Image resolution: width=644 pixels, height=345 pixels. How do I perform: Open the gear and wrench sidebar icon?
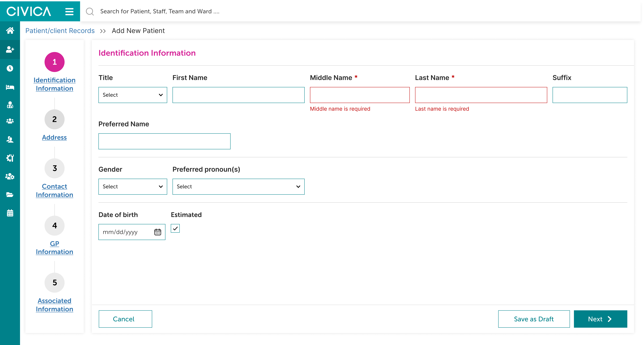pyautogui.click(x=10, y=158)
